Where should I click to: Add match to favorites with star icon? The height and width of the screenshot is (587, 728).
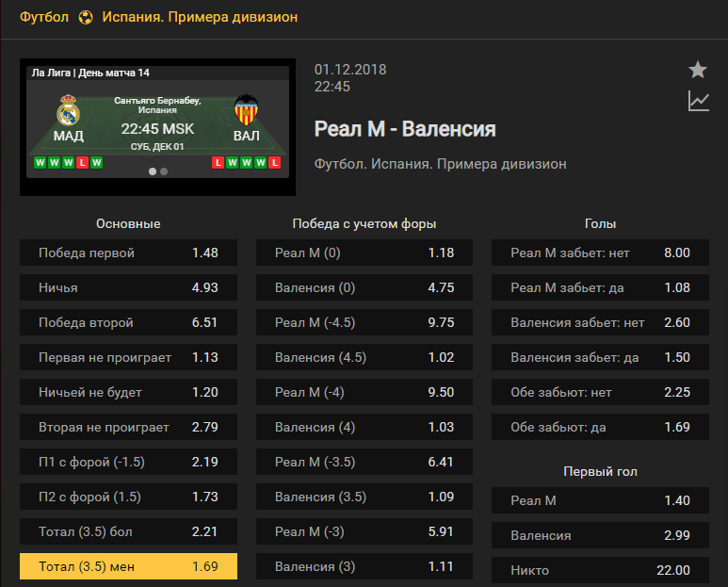(x=697, y=70)
